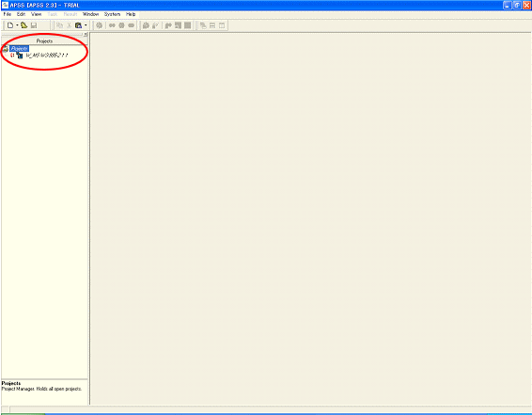Image resolution: width=532 pixels, height=415 pixels.
Task: Open the Window menu
Action: (x=90, y=14)
